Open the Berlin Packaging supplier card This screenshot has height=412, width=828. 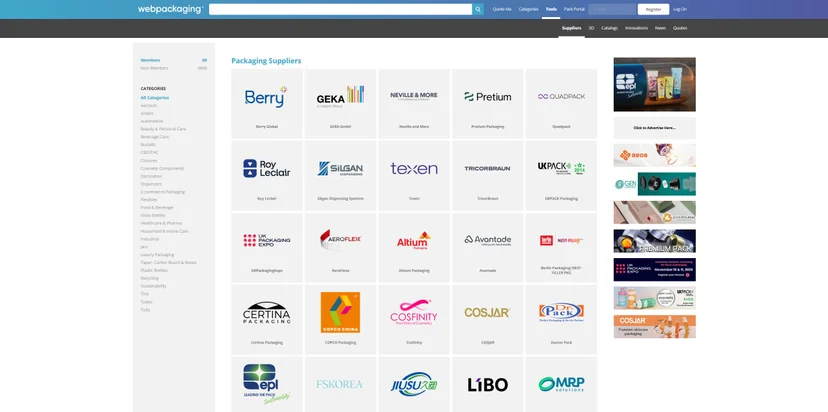(x=561, y=247)
